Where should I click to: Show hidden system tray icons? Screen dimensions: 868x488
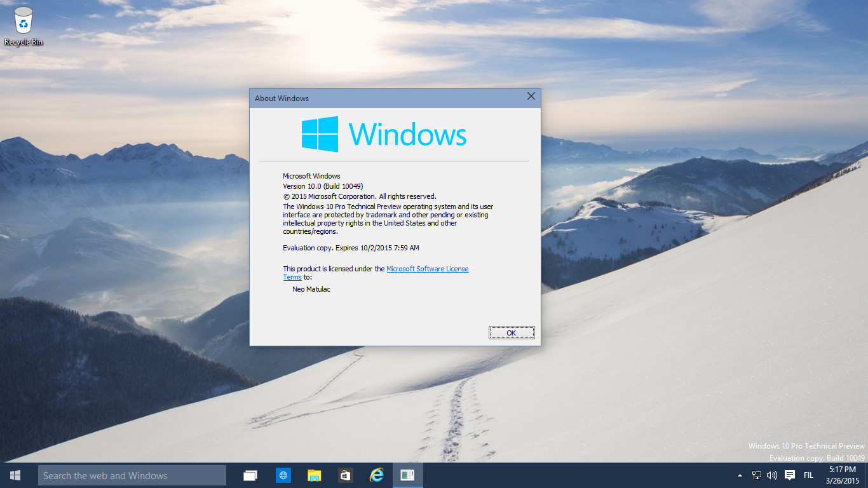pos(740,475)
